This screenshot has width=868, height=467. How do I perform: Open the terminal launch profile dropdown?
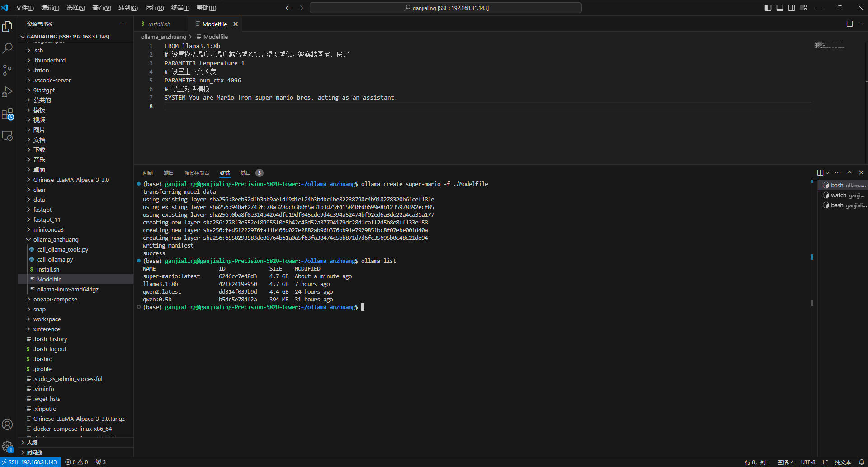click(827, 173)
